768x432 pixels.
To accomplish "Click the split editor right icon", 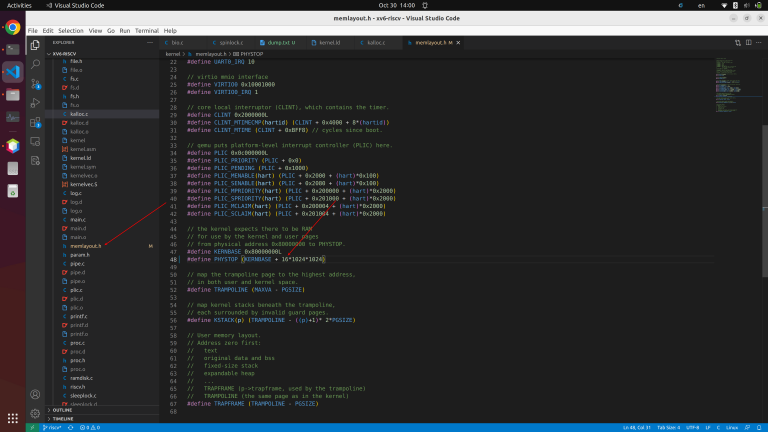I will click(x=748, y=43).
